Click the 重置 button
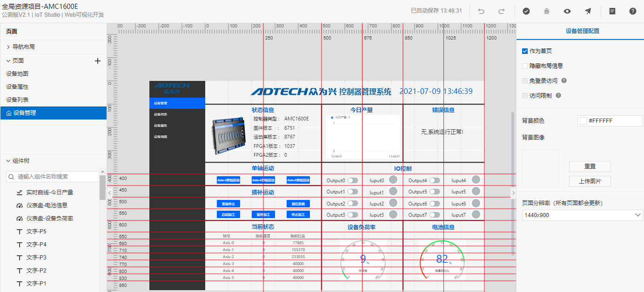644x292 pixels. click(590, 166)
